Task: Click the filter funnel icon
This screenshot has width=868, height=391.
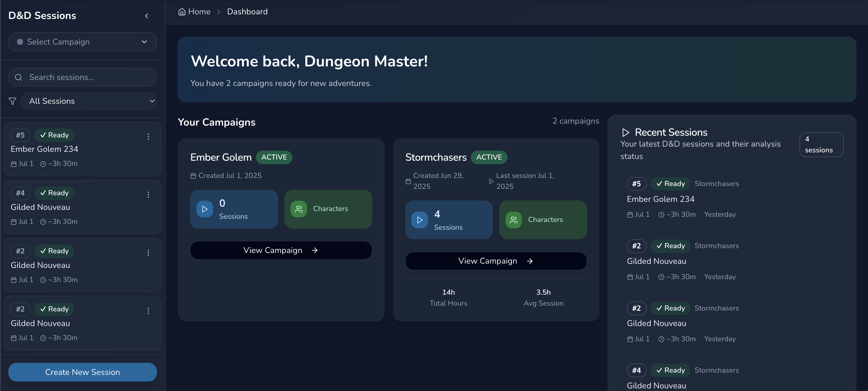Action: (12, 101)
